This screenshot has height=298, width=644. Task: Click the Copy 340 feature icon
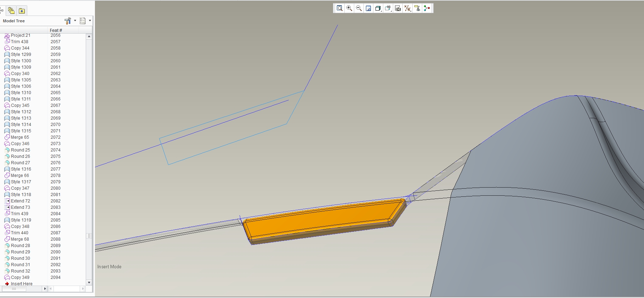click(x=7, y=74)
